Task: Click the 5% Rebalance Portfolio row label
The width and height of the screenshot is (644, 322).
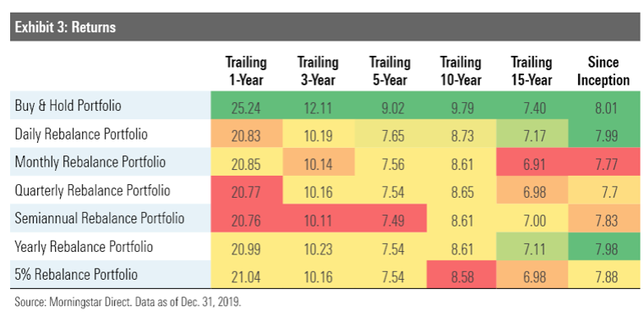Action: (76, 275)
